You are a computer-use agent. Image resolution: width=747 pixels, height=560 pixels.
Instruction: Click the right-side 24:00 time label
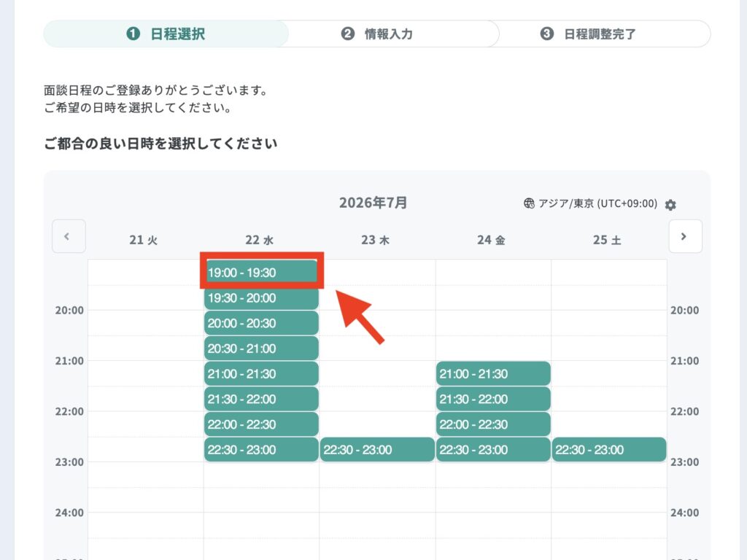click(x=684, y=513)
